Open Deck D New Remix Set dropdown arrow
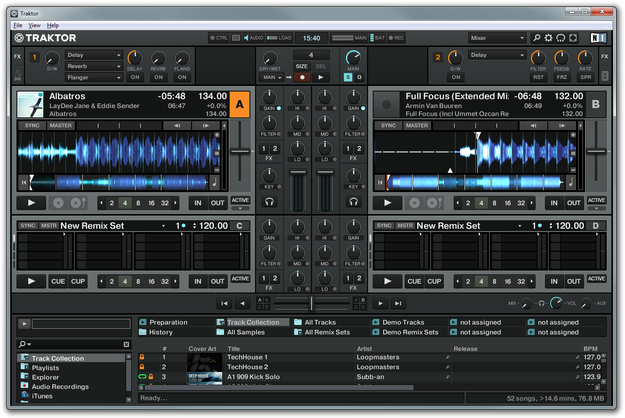 point(520,226)
